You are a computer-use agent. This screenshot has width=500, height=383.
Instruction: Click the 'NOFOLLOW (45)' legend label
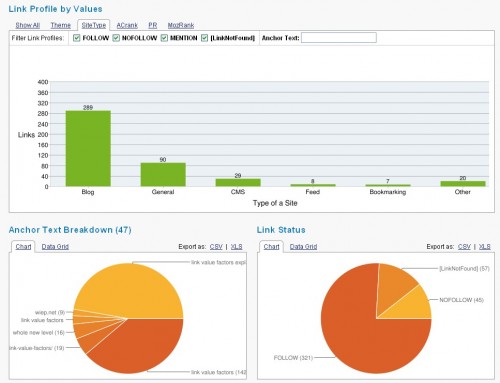pos(461,300)
